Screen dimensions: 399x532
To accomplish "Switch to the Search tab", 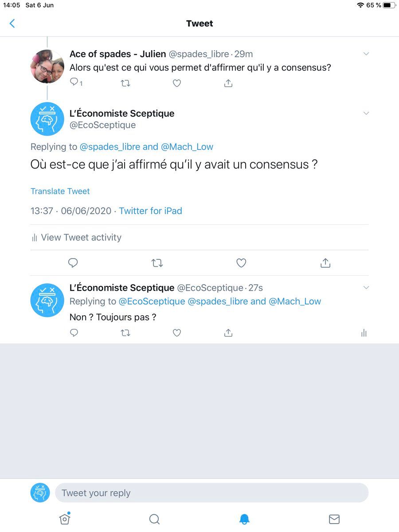I will [154, 519].
